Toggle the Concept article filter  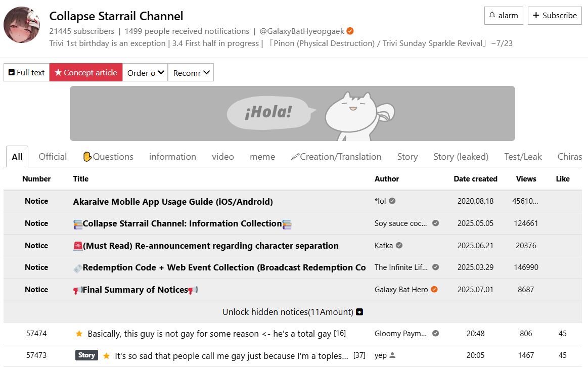[86, 72]
